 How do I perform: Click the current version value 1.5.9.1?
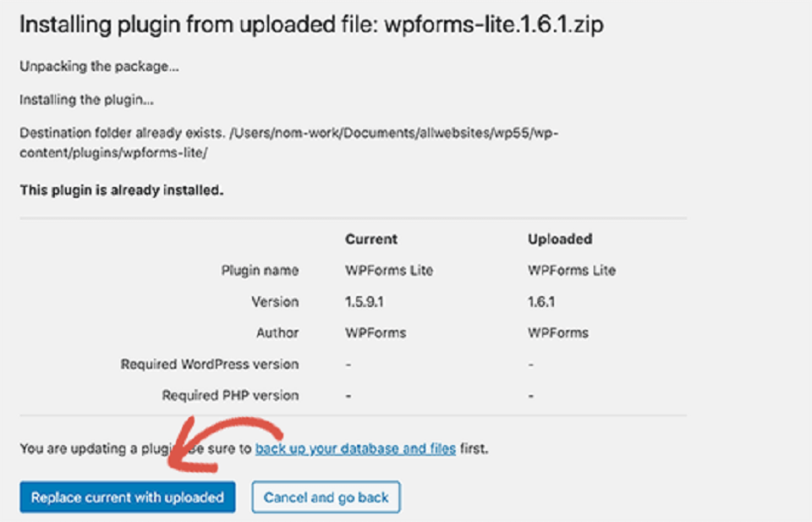pyautogui.click(x=365, y=302)
